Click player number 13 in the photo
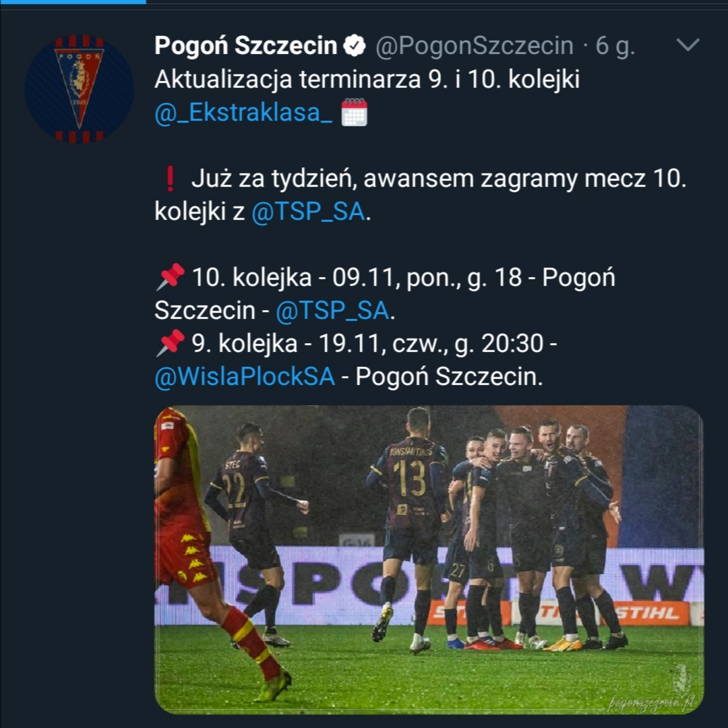The height and width of the screenshot is (728, 728). point(410,477)
